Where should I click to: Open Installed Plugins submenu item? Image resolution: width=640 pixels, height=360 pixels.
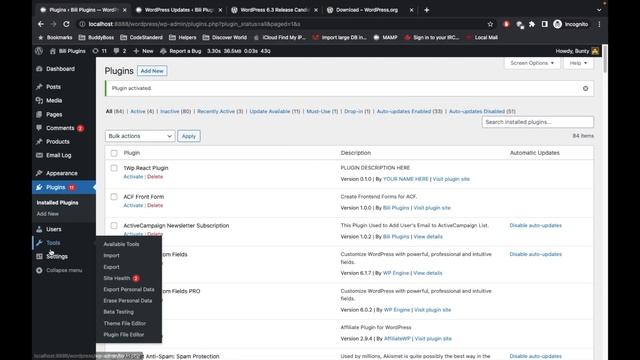57,203
